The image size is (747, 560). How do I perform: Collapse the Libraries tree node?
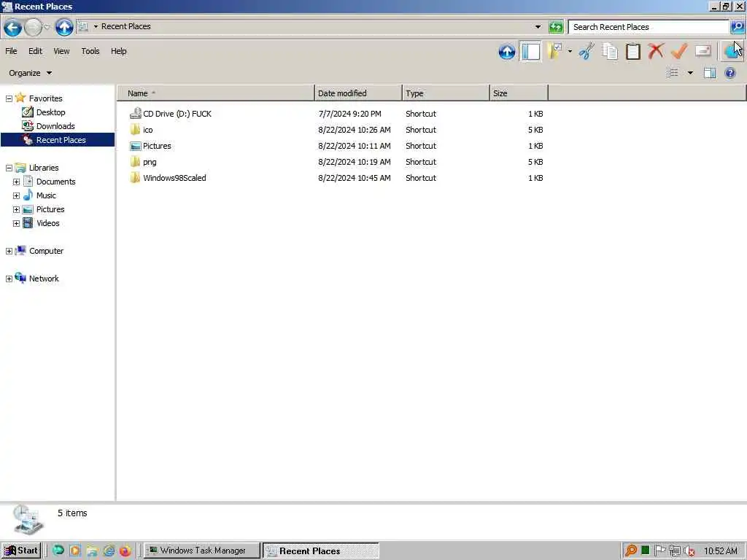(x=9, y=168)
